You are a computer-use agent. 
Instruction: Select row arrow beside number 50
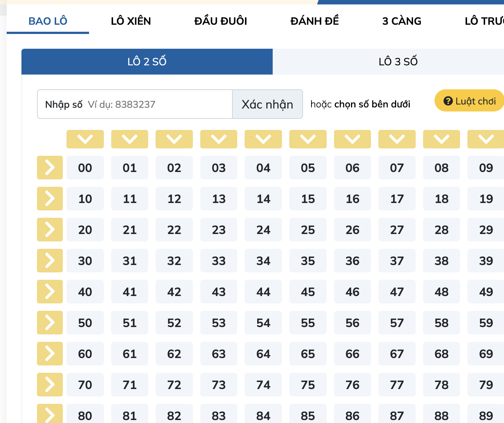tap(50, 323)
